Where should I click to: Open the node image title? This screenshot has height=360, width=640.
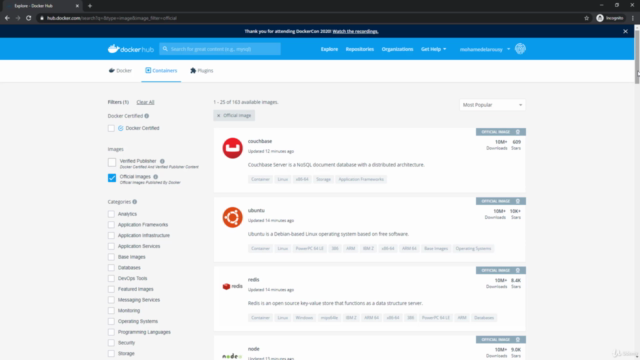[253, 349]
